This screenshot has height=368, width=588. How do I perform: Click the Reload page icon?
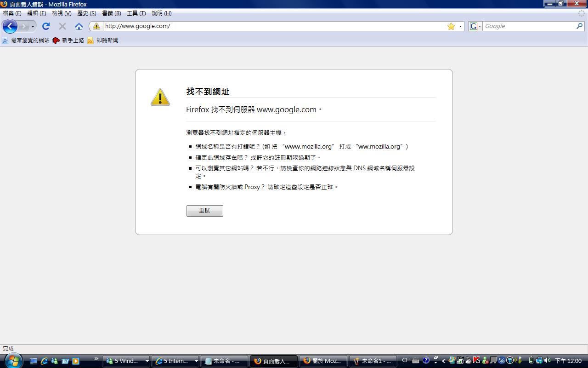46,26
